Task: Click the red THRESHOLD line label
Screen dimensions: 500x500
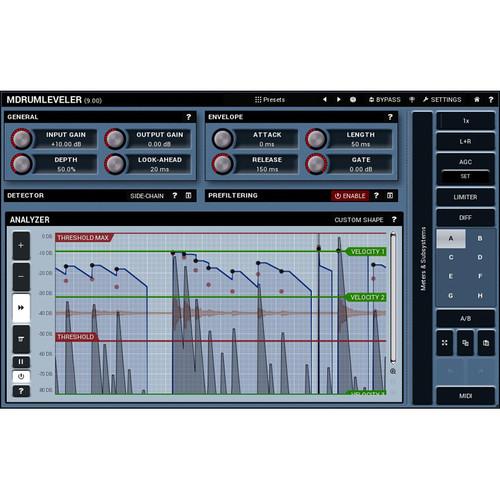Action: 76,337
